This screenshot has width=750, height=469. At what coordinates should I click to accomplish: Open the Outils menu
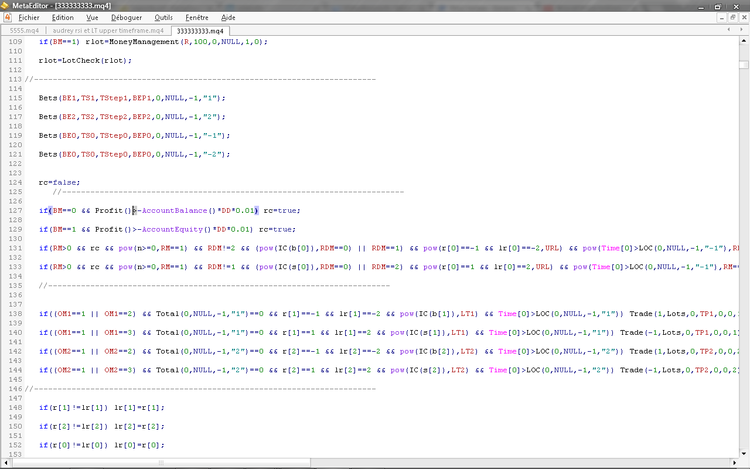164,17
